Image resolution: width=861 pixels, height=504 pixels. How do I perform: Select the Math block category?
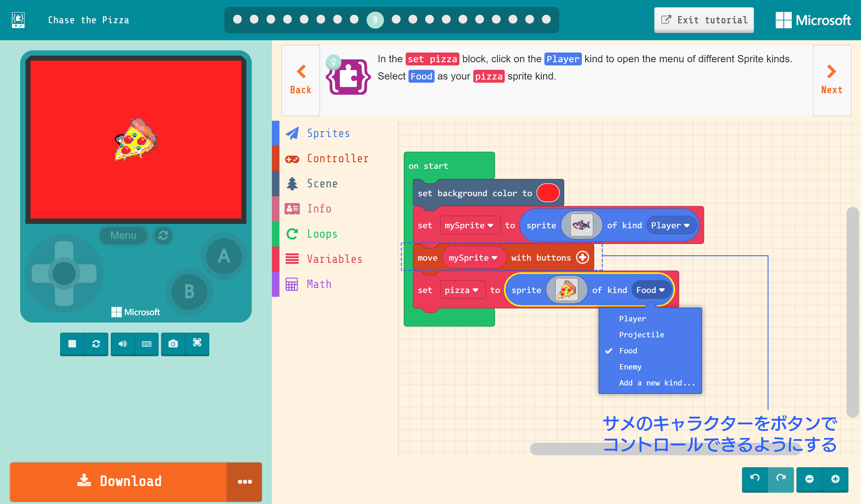(318, 284)
